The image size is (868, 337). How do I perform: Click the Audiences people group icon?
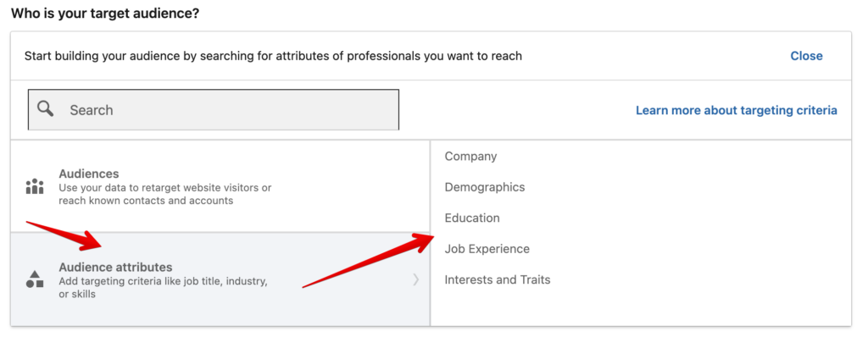[34, 186]
